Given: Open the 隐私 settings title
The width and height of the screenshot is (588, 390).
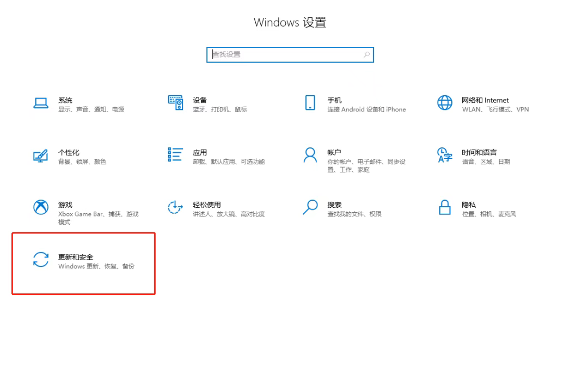Looking at the screenshot, I should 469,205.
